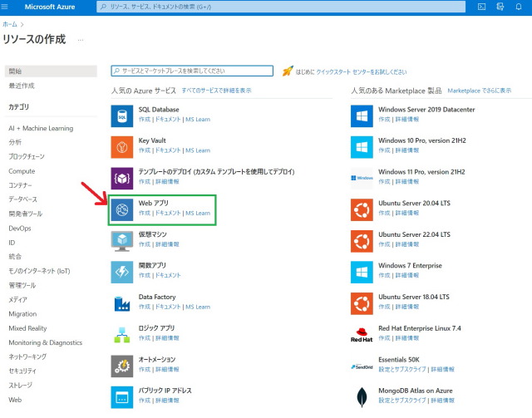Screen dimensions: 532x418
Task: Click Windows 7 Enterprise icon
Action: 362,272
